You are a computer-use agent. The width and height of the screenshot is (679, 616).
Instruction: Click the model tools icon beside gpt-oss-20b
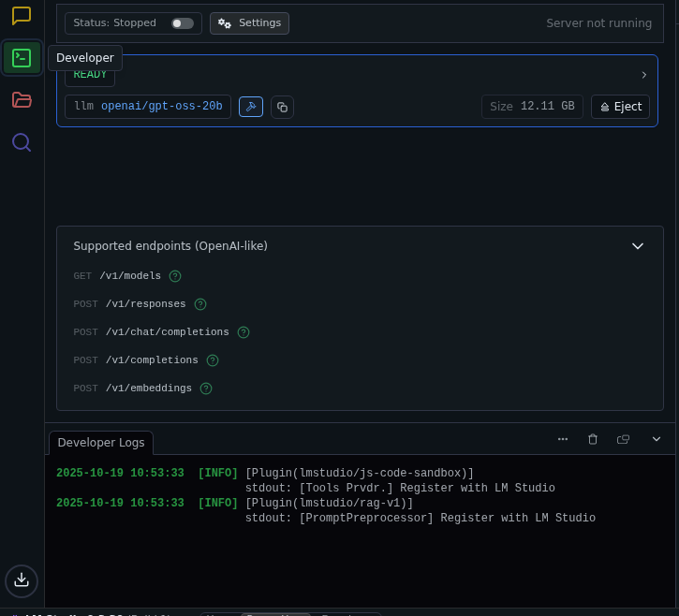pyautogui.click(x=251, y=107)
